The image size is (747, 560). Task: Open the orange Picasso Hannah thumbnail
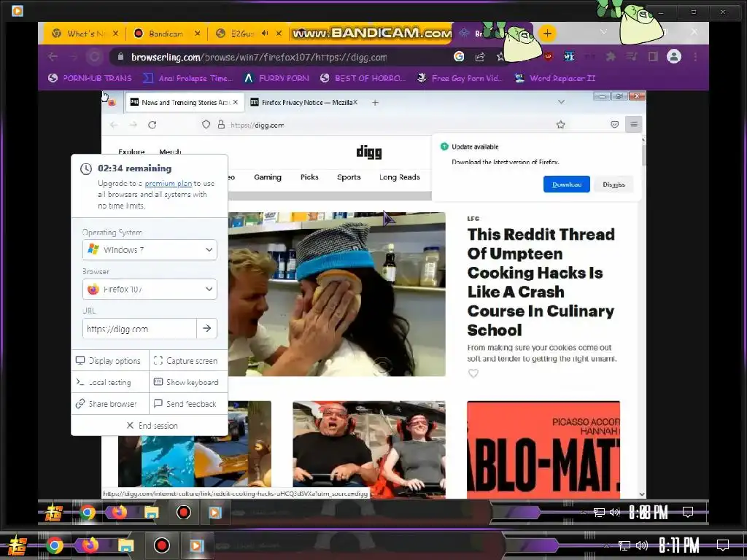543,449
